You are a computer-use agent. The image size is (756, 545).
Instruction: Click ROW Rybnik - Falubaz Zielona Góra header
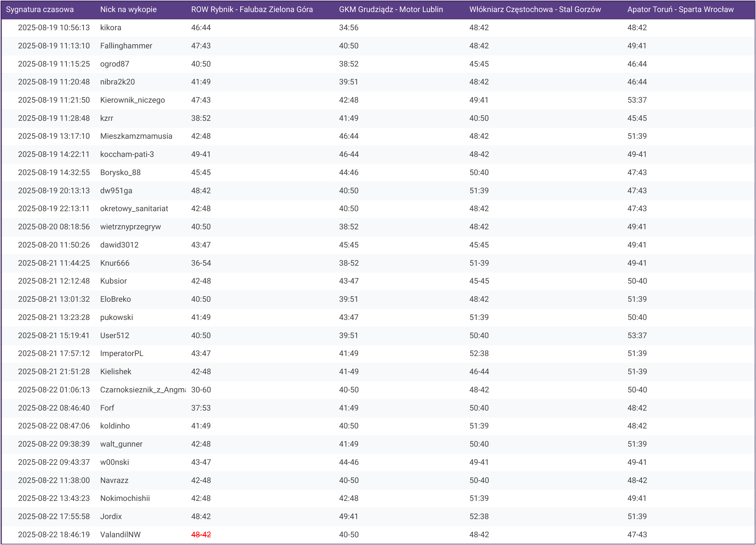252,9
